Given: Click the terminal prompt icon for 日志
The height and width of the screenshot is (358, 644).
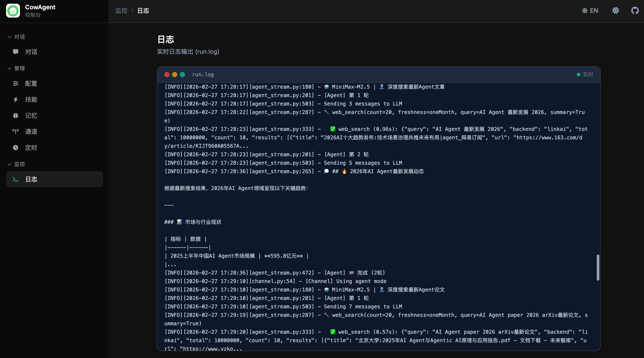Looking at the screenshot, I should point(16,179).
